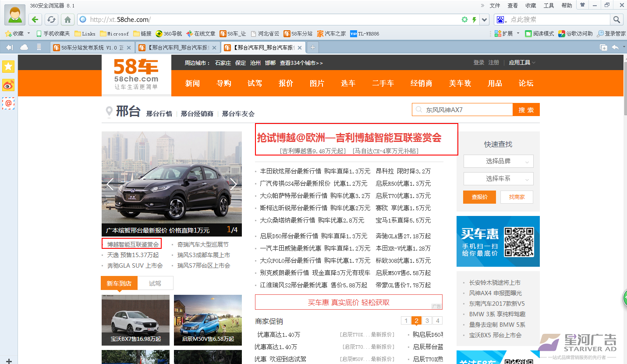Click the orange 查报价 button
This screenshot has width=627, height=364.
(x=479, y=197)
